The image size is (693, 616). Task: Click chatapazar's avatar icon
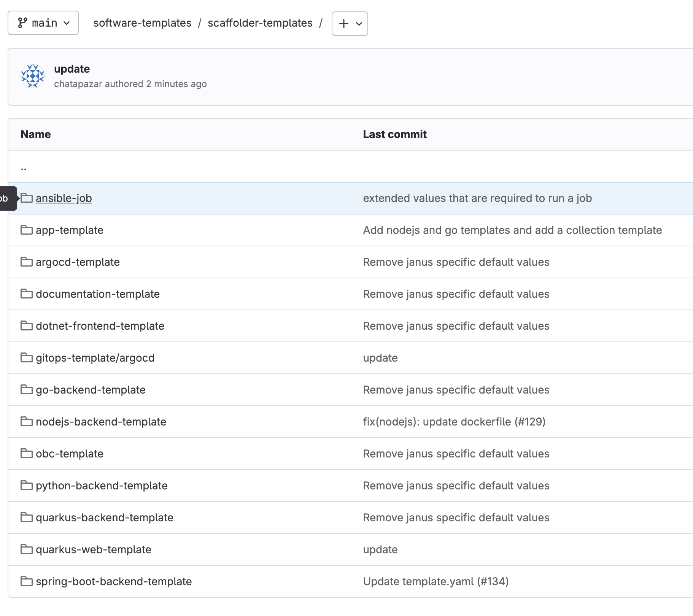pos(33,76)
